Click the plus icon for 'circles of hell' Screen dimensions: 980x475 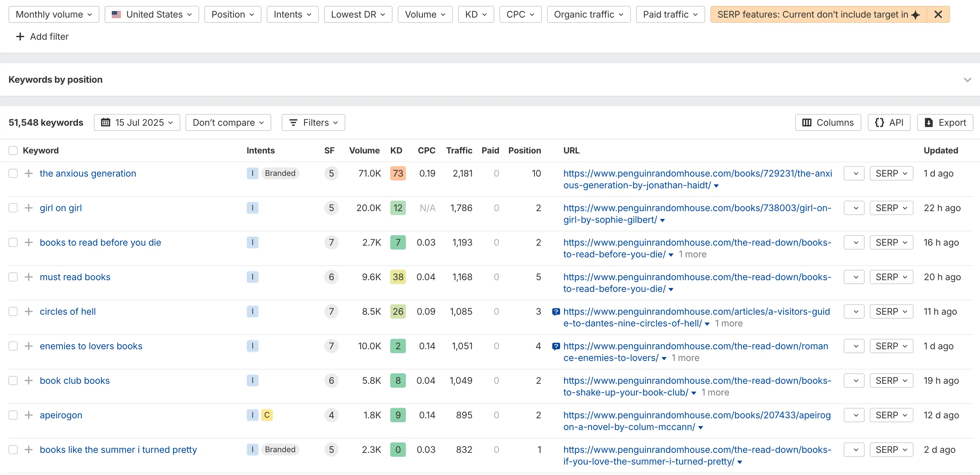tap(29, 311)
